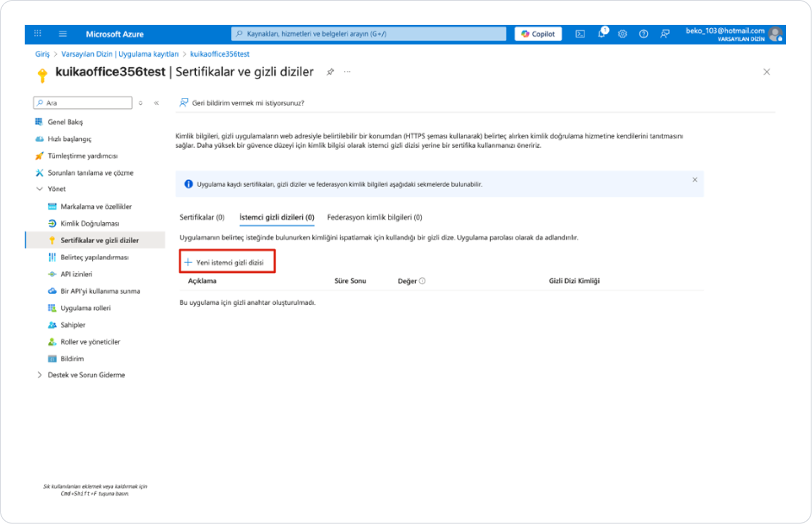812x524 pixels.
Task: Select Sertifikalar ve gizli diziler menu item
Action: click(95, 241)
